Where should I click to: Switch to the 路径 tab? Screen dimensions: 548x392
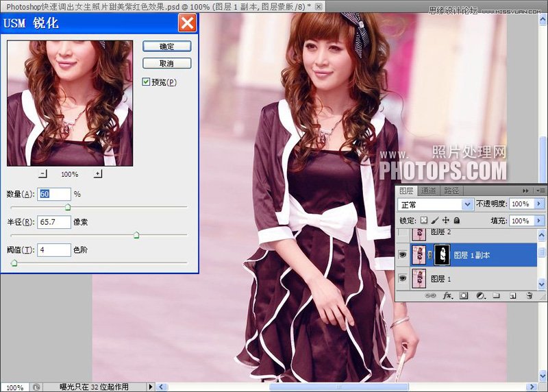click(x=451, y=191)
